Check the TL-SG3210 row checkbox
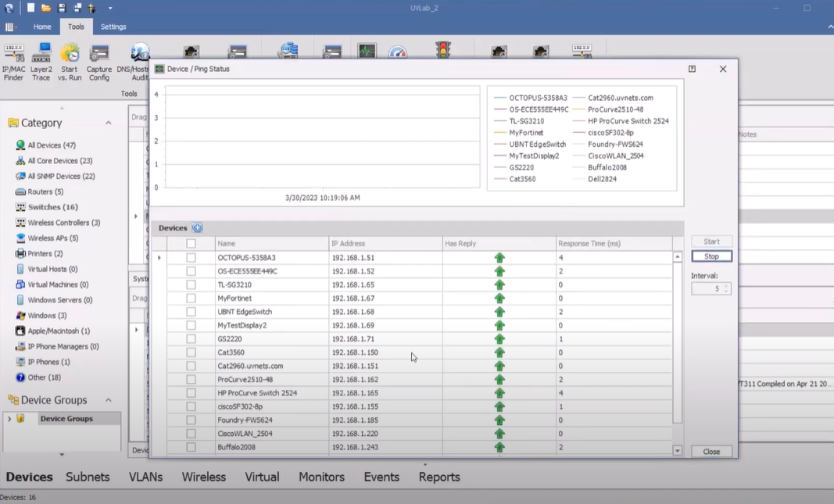Viewport: 834px width, 504px height. pos(191,284)
